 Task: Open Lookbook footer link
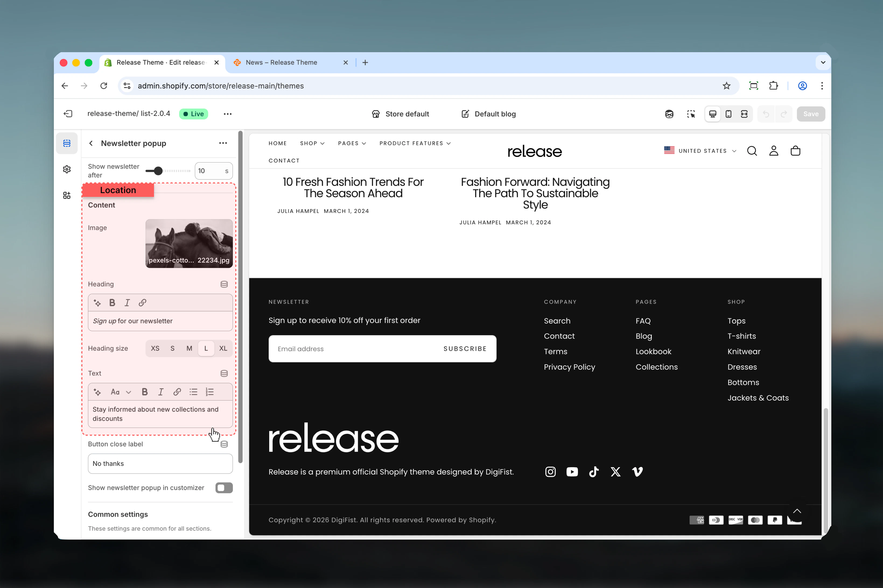[x=653, y=352]
